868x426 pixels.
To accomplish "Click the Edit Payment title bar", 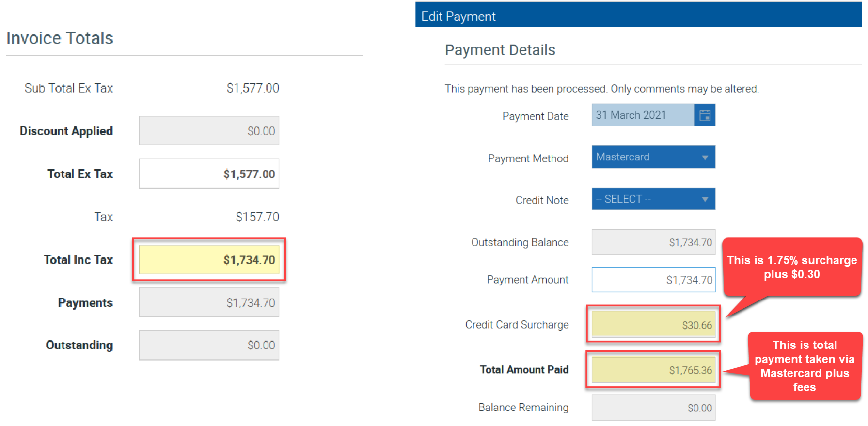I will coord(638,16).
